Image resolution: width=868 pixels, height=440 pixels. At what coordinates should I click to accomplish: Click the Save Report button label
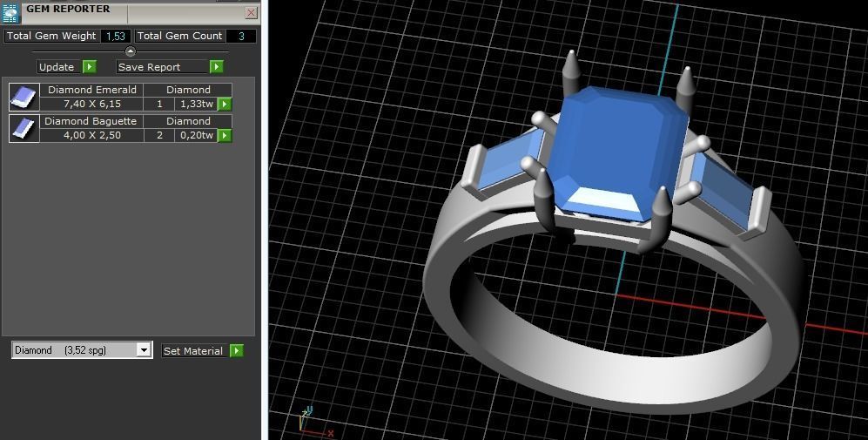163,67
